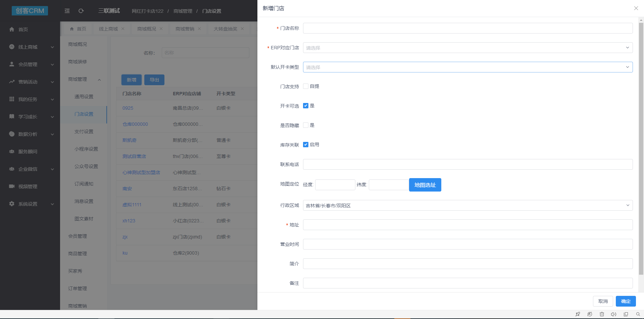Image resolution: width=644 pixels, height=319 pixels.
Task: Click the 导出 export button
Action: point(154,80)
